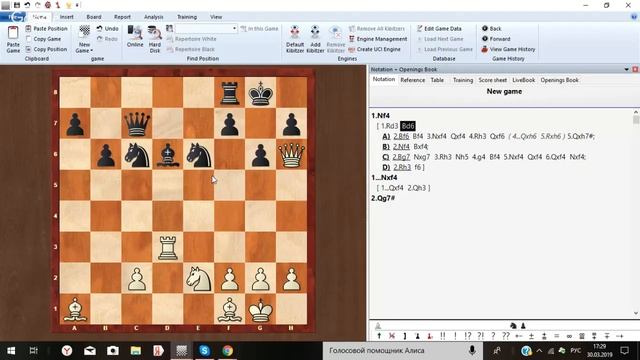Switch to the LiveBook tab
Screen dimensions: 640x360
coord(523,80)
